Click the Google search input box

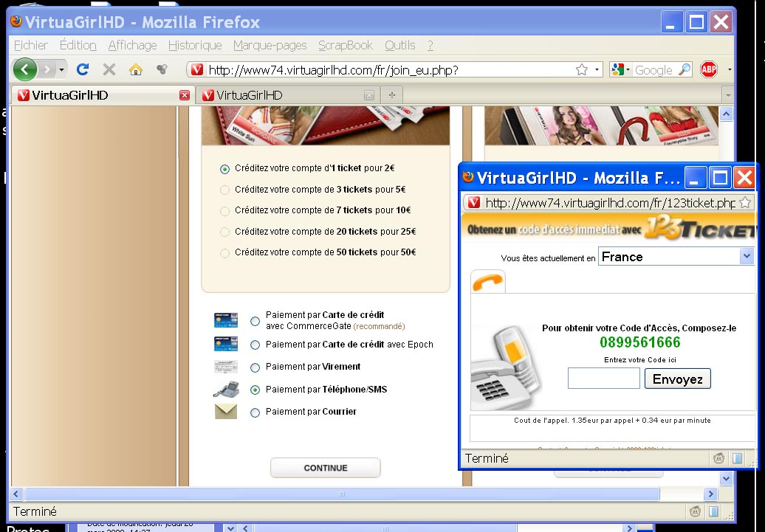(x=653, y=70)
